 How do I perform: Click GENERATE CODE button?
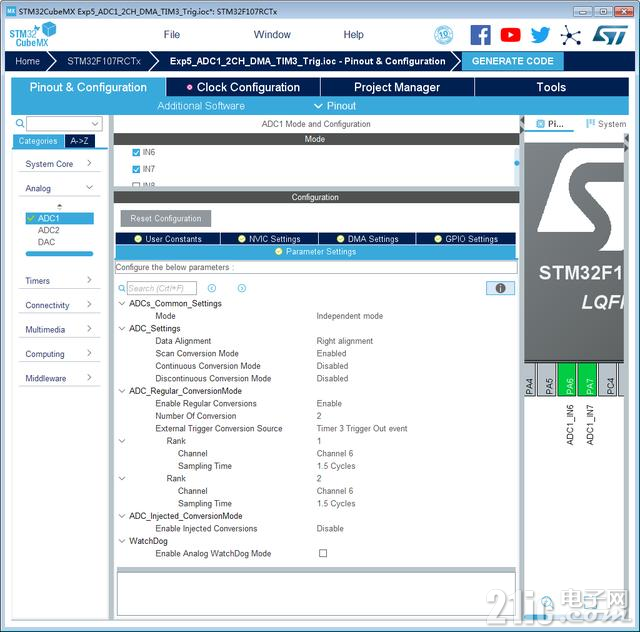point(513,61)
